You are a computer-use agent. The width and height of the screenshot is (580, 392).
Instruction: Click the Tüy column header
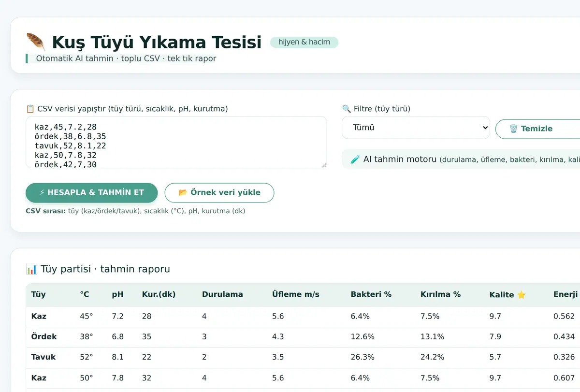click(x=38, y=294)
